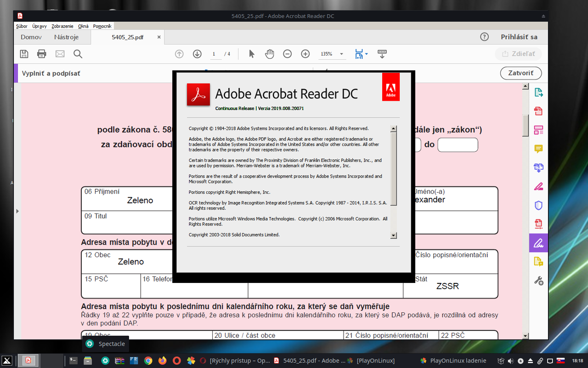The height and width of the screenshot is (368, 588).
Task: Open fit-page options dropdown arrow
Action: 366,54
